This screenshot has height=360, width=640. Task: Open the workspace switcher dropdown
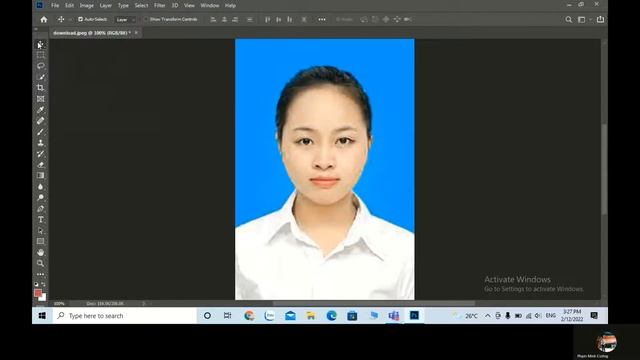584,19
